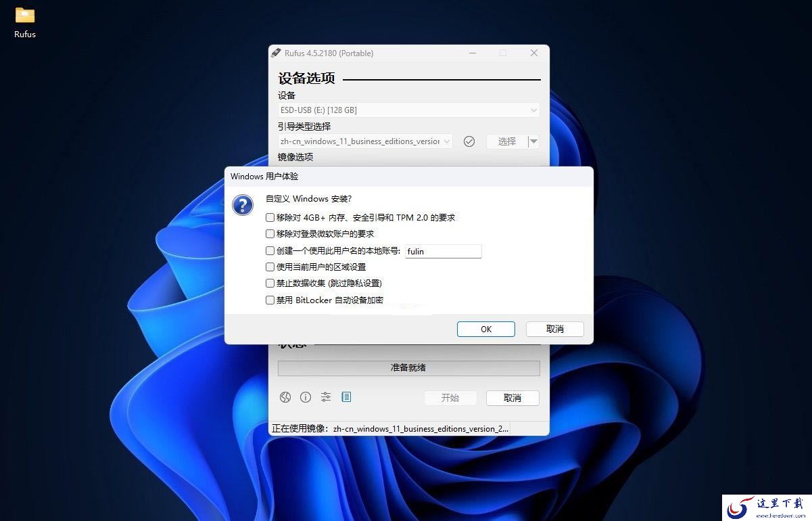Check removal of Microsoft account login requirement

(x=270, y=234)
